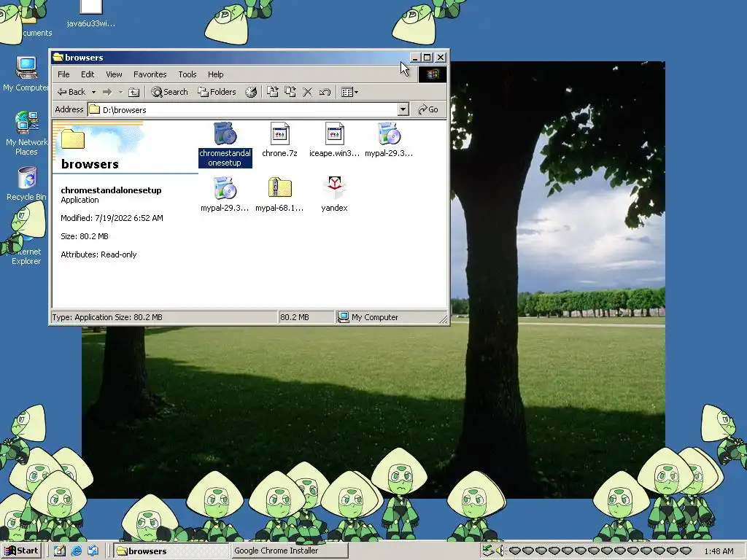Click the browsers folder icon in title bar

point(58,57)
